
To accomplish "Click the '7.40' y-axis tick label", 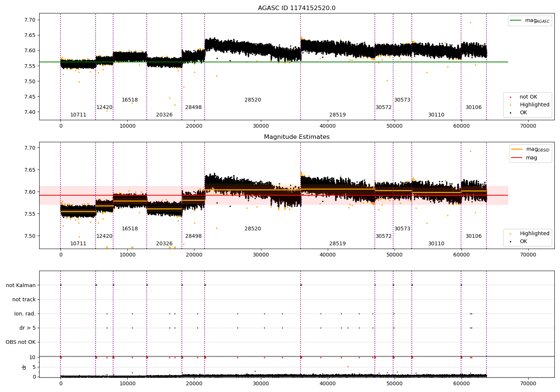I will click(30, 112).
